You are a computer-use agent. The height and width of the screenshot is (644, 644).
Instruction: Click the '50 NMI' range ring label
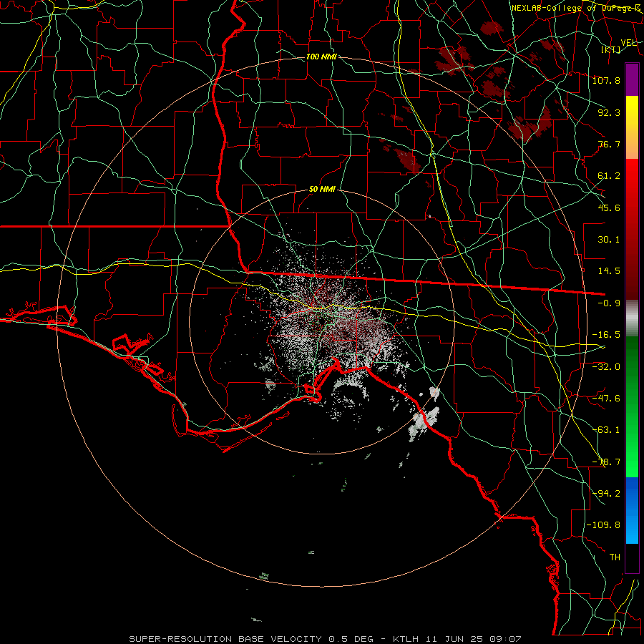323,190
